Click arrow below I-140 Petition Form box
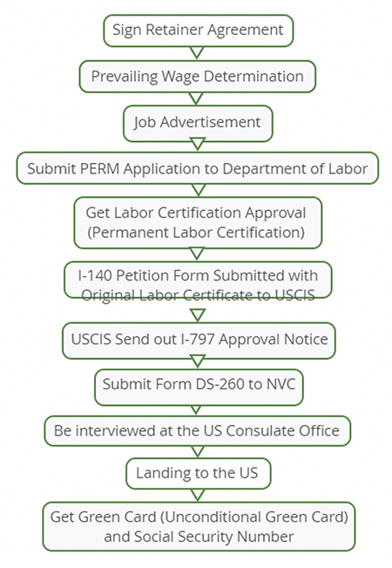This screenshot has width=392, height=568. [198, 315]
